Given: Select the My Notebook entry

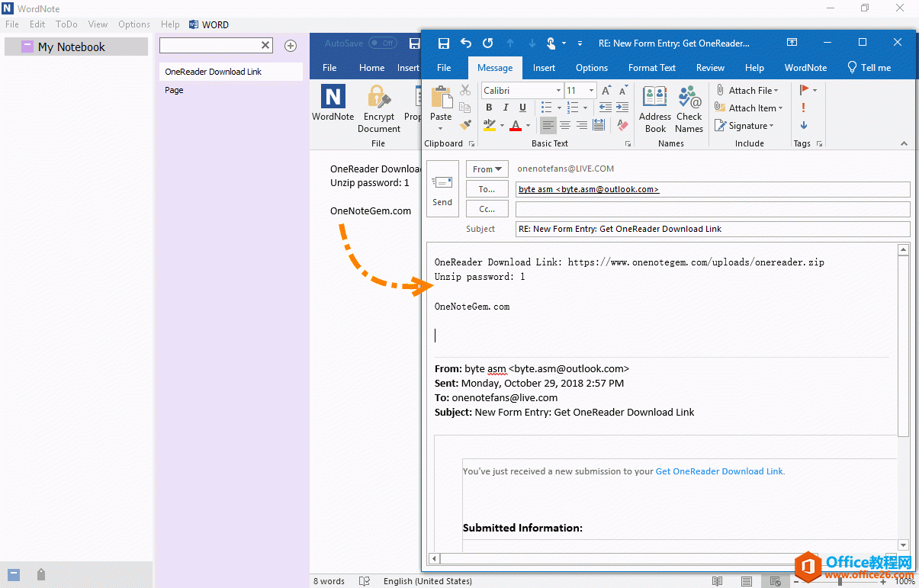Looking at the screenshot, I should click(x=76, y=47).
